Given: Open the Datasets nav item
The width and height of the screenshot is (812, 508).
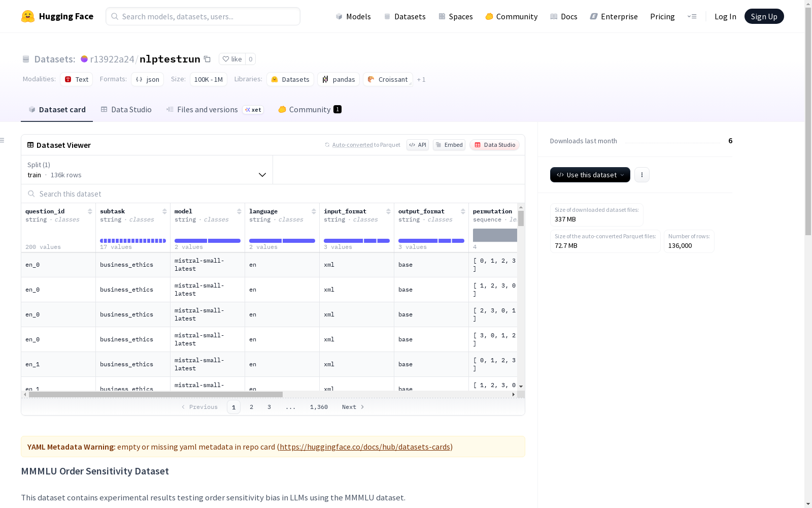Looking at the screenshot, I should pos(404,16).
